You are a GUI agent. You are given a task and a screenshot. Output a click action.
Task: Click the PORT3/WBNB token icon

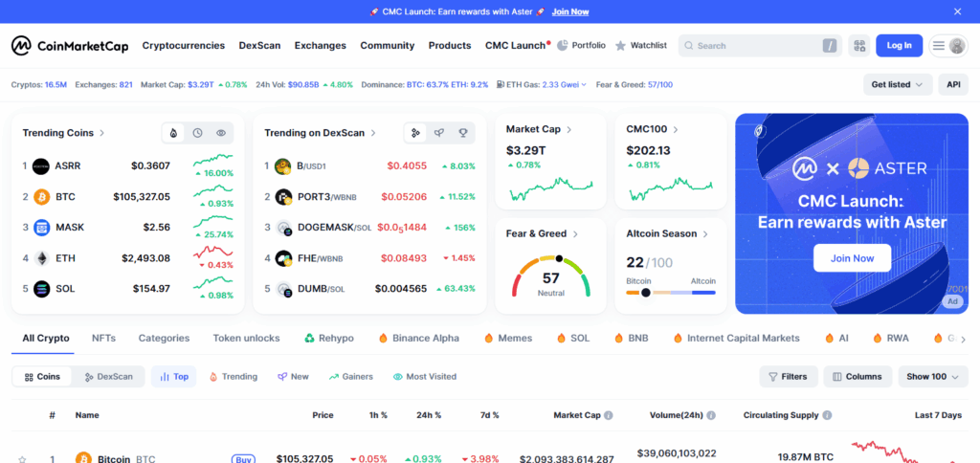(283, 197)
